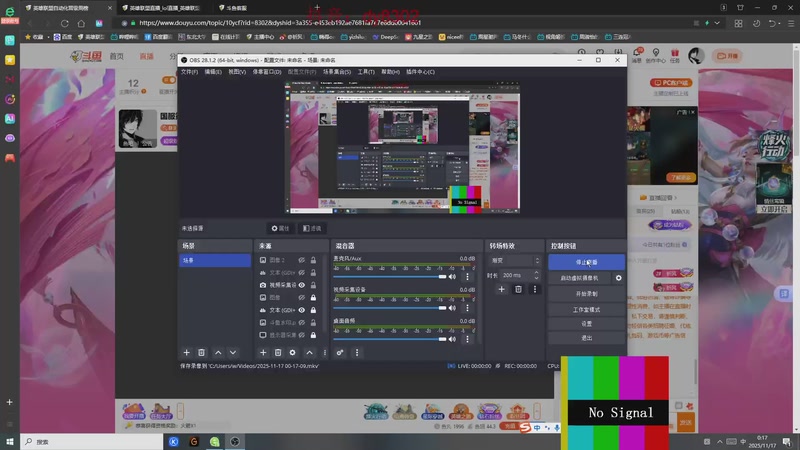Adjust the 麦克风/Aux volume slider
This screenshot has height=450, width=800.
click(x=390, y=277)
